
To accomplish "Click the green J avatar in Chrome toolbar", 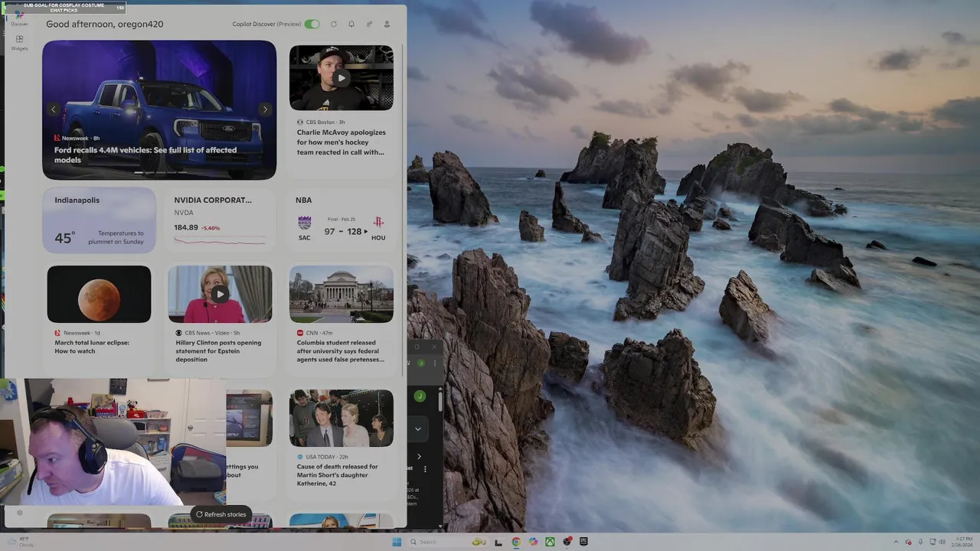I will click(x=421, y=363).
